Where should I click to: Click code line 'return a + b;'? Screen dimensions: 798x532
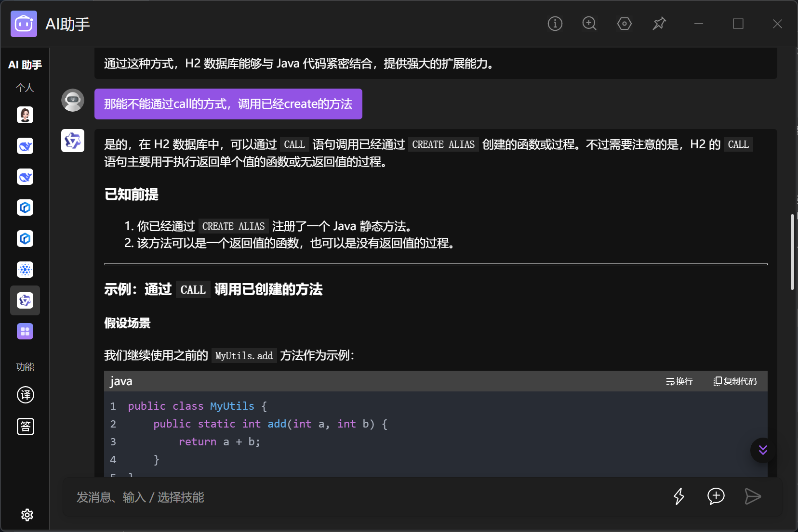[x=219, y=442]
